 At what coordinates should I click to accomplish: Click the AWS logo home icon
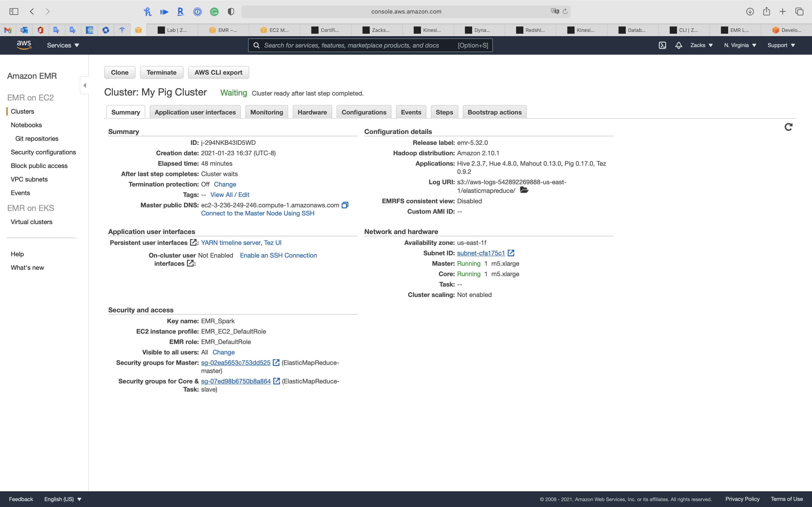point(24,45)
